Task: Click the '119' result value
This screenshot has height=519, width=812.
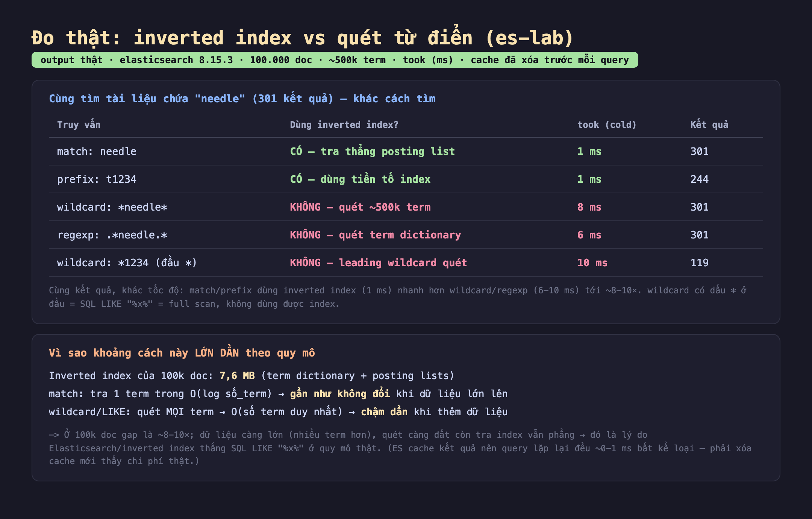Action: tap(699, 263)
